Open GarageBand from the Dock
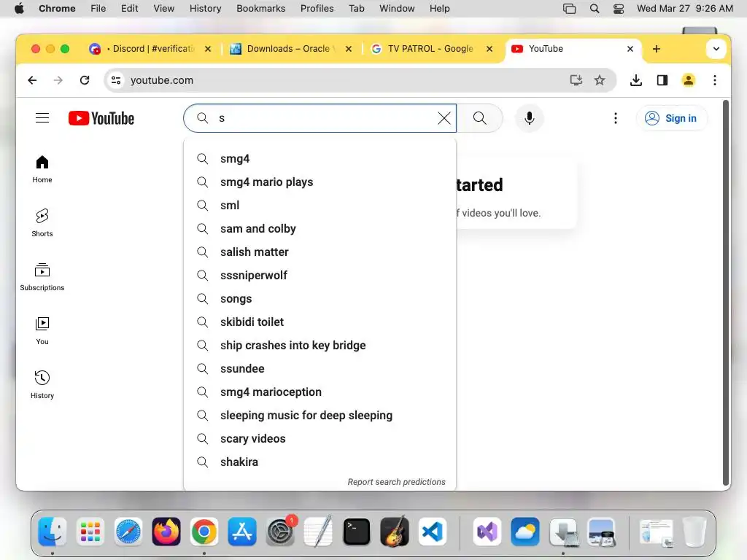The height and width of the screenshot is (560, 747). 395,532
